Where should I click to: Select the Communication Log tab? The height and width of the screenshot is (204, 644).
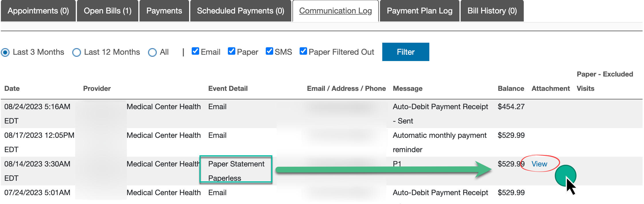pos(335,11)
